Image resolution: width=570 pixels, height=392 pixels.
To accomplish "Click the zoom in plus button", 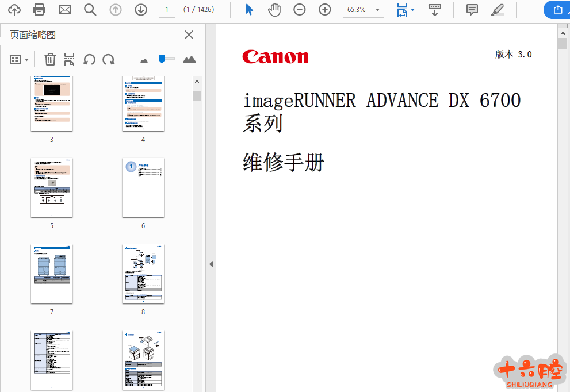I will 325,10.
